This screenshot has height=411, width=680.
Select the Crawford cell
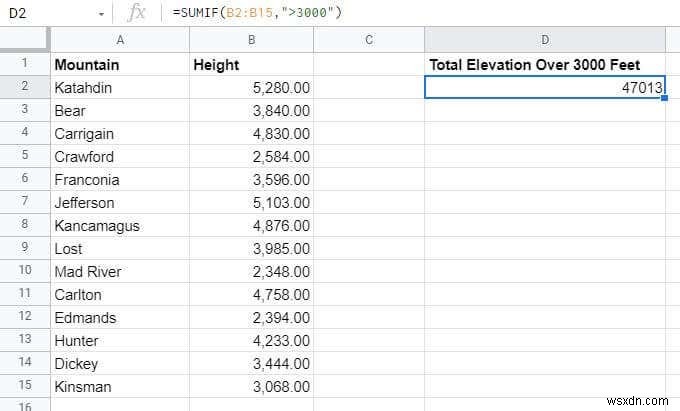click(120, 156)
